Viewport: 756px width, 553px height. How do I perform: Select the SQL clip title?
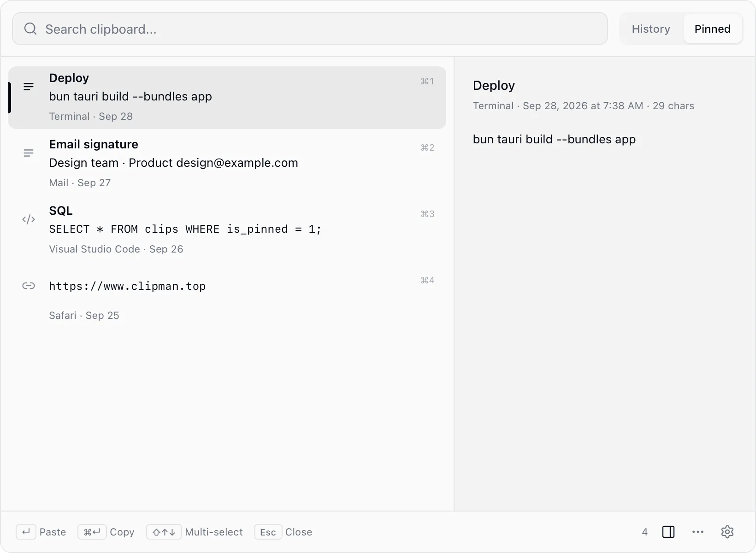click(61, 211)
